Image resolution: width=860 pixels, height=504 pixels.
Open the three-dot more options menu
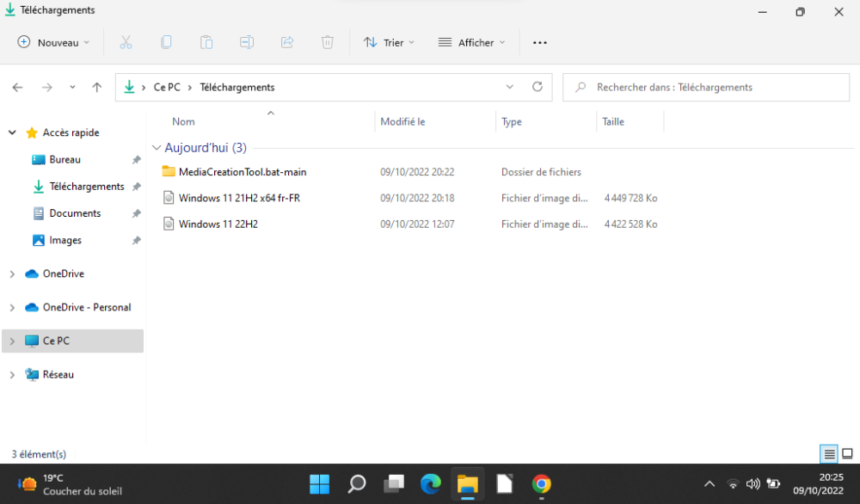point(540,43)
